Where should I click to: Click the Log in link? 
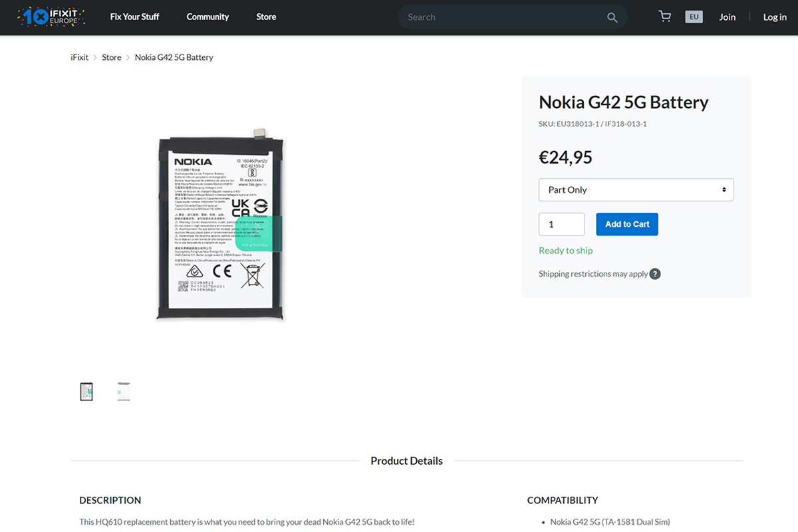tap(775, 17)
